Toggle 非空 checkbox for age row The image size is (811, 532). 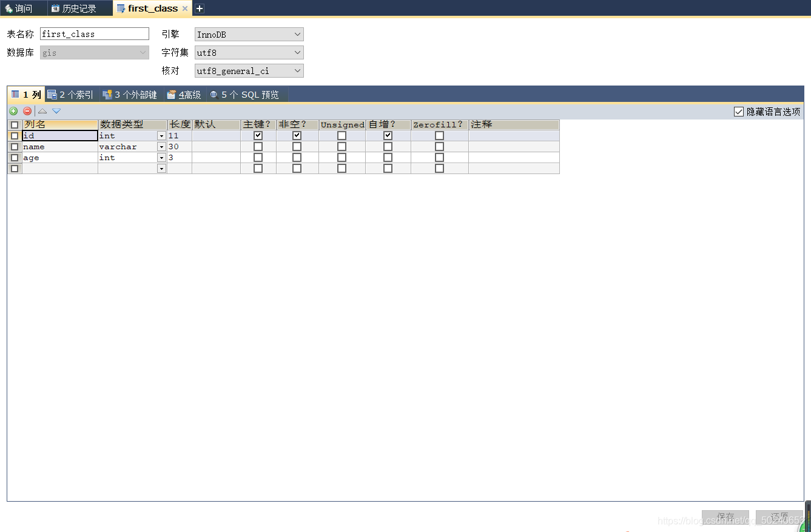pos(297,158)
